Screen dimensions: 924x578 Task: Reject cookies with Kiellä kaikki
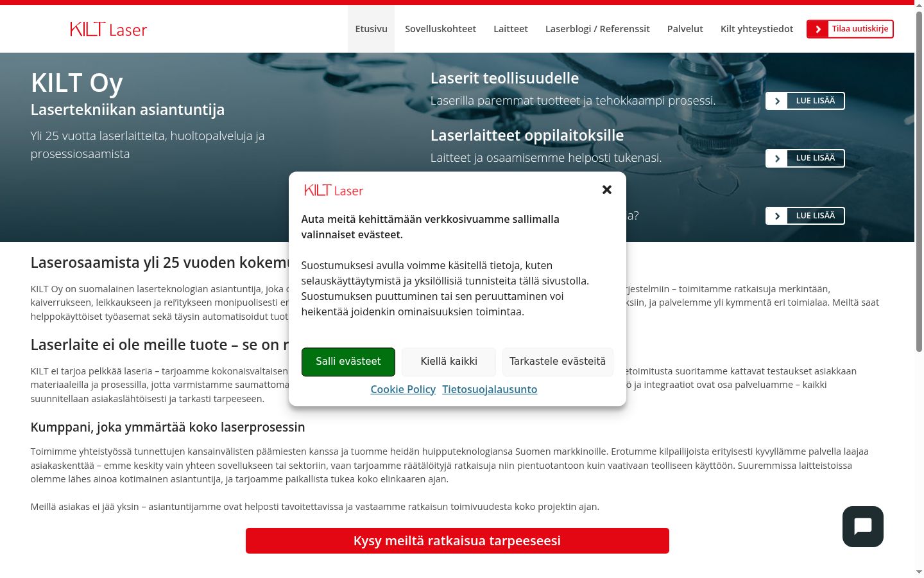pos(449,362)
